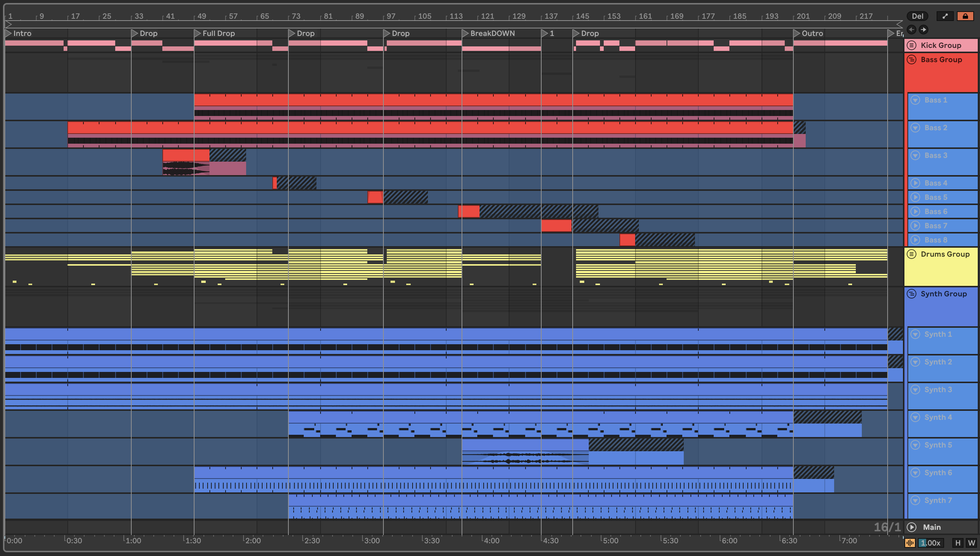
Task: Toggle automation mode line icon
Action: 945,16
